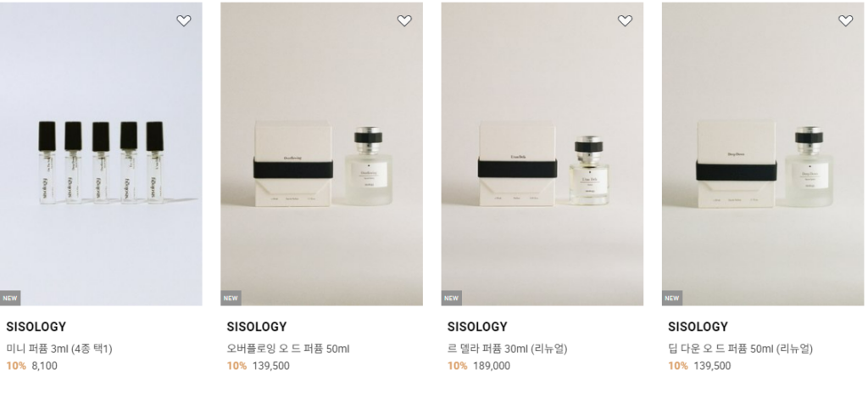Image resolution: width=868 pixels, height=397 pixels.
Task: Click the 미니 퍼퓸 3ml (4종 택1) title
Action: pyautogui.click(x=59, y=349)
